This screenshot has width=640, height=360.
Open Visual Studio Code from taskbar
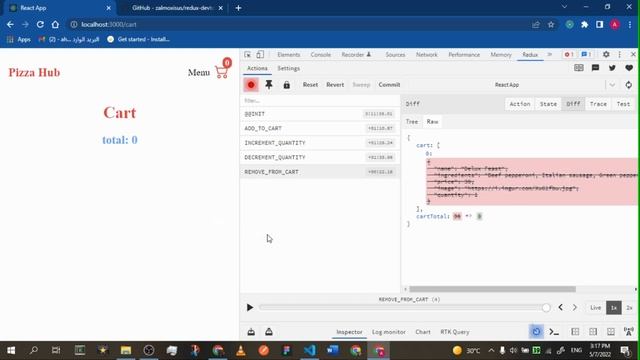tap(309, 350)
